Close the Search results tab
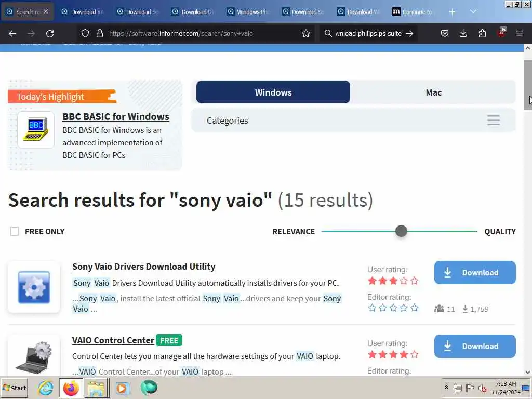 point(46,11)
